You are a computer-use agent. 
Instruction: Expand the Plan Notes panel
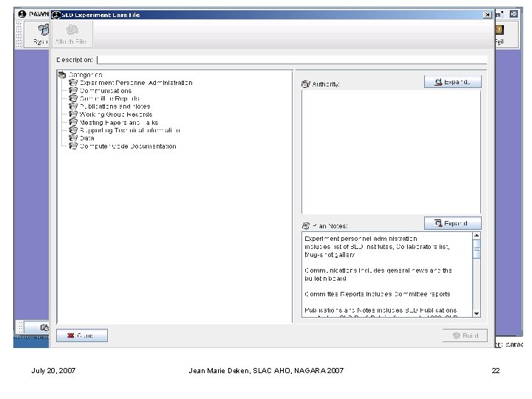pos(453,223)
